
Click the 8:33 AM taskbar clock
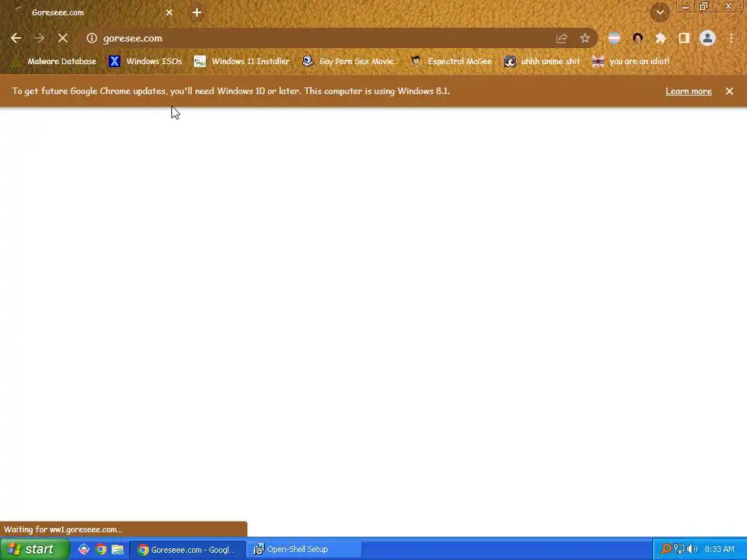tap(719, 550)
